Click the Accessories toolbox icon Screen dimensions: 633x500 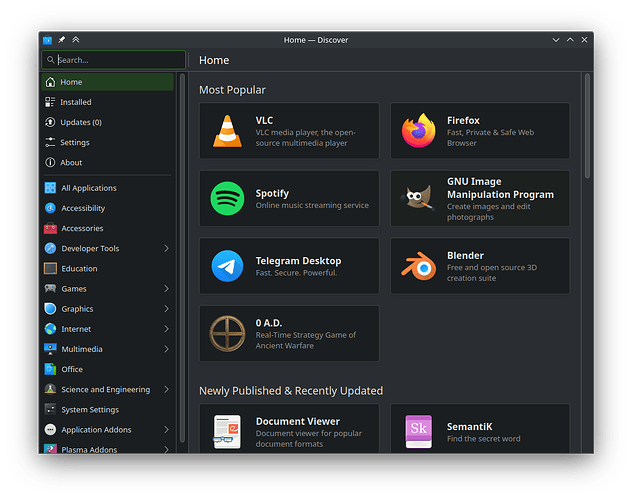[50, 228]
